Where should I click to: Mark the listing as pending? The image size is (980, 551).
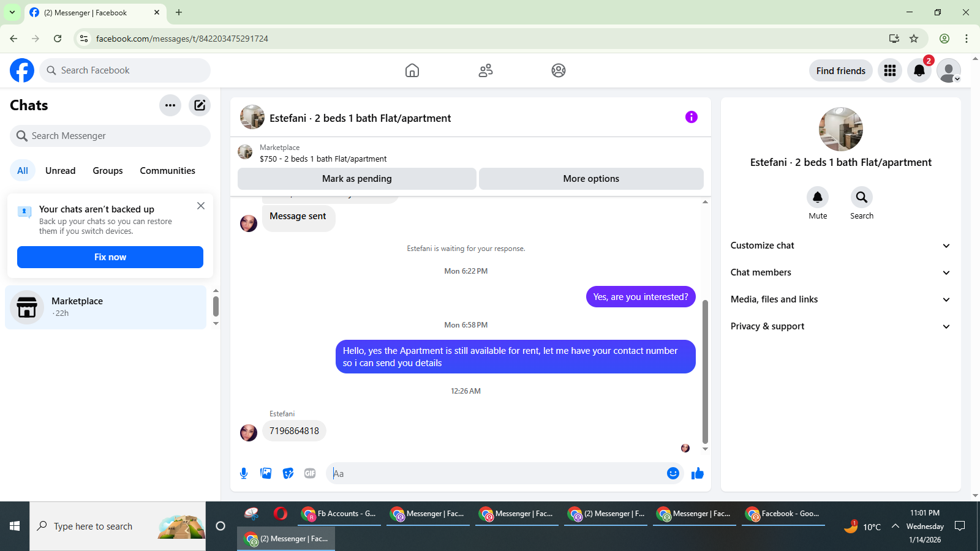[x=357, y=179]
